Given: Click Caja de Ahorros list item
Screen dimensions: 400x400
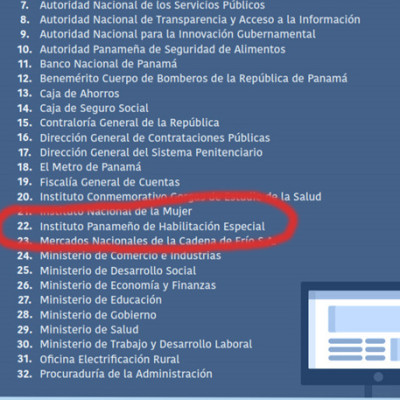Looking at the screenshot, I should (x=79, y=93).
